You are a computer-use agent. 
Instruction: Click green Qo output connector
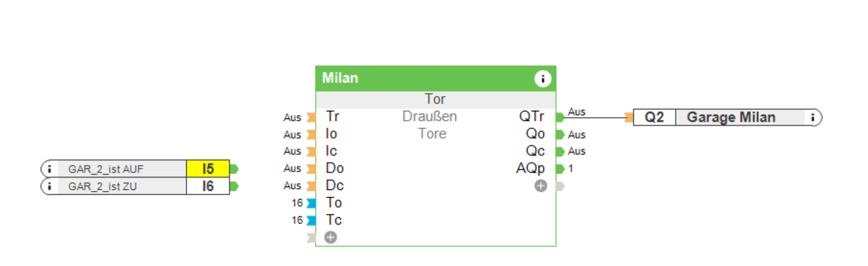560,134
